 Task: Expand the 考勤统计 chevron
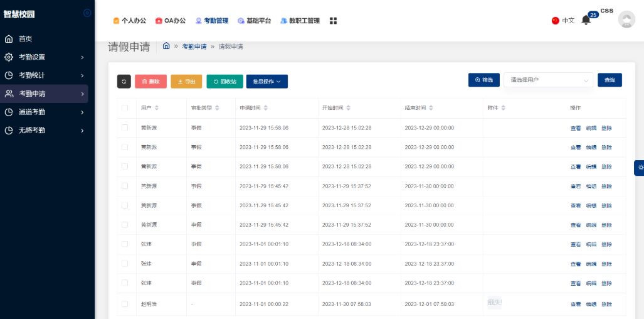tap(82, 75)
